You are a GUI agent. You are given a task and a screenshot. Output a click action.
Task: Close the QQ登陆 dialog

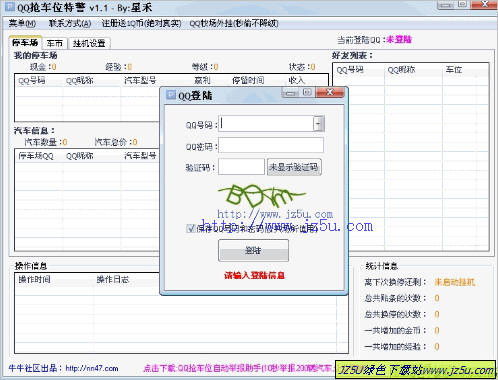[x=330, y=92]
